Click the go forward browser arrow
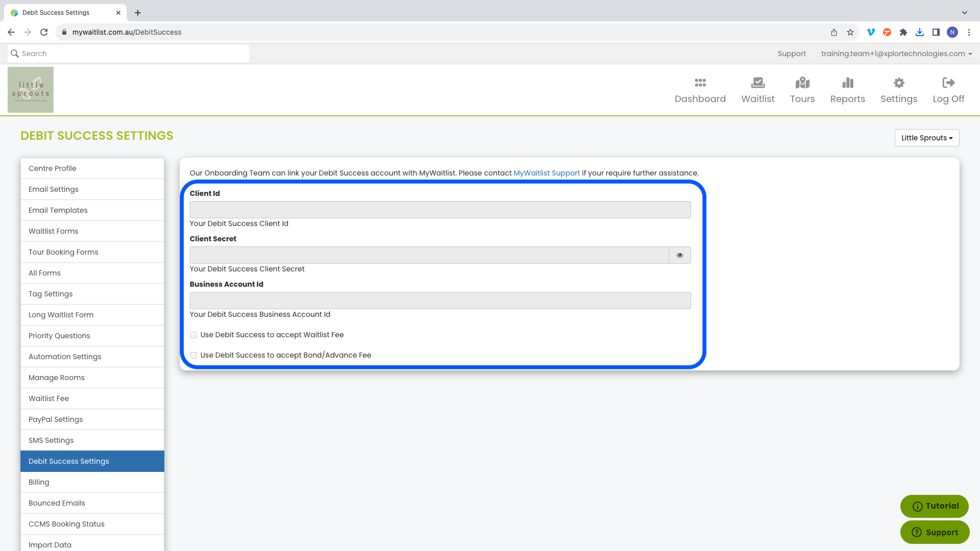 (28, 32)
